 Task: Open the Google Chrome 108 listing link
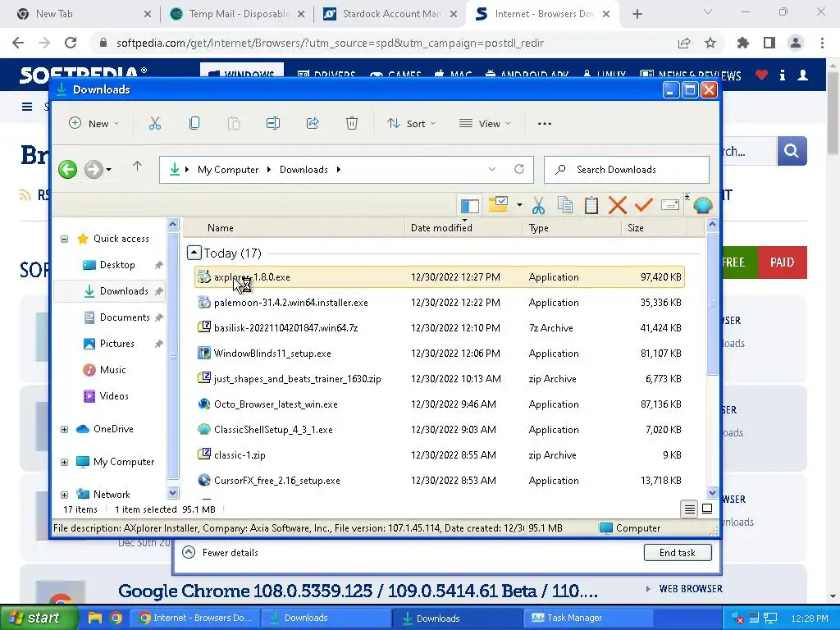coord(358,591)
